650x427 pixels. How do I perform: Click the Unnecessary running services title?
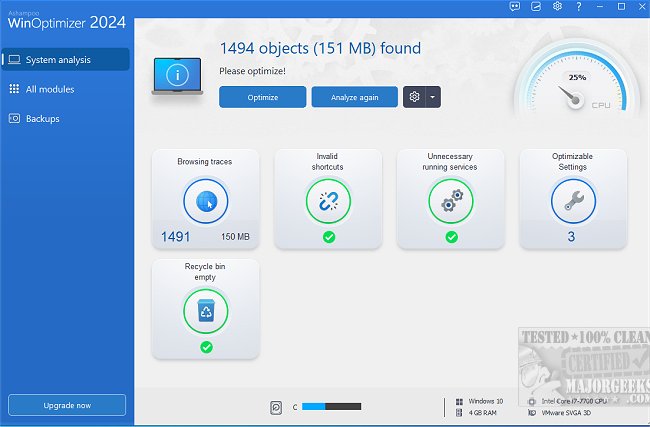coord(450,162)
